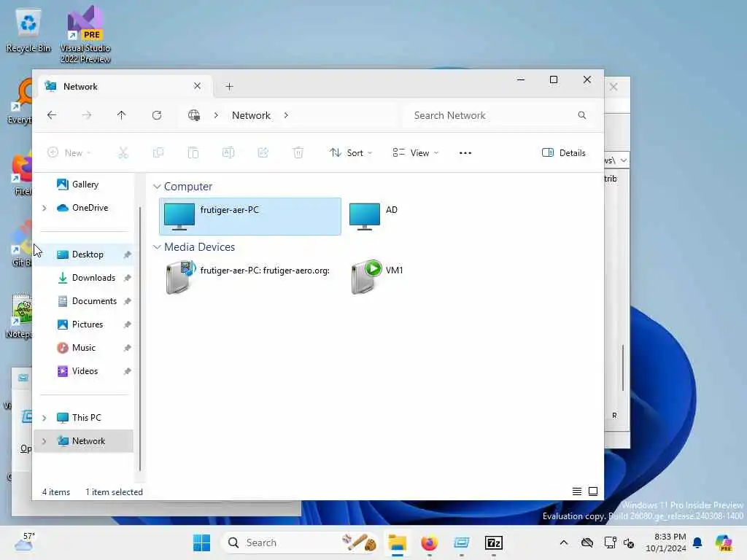The width and height of the screenshot is (747, 560).
Task: Open the Sort dropdown
Action: (x=351, y=153)
